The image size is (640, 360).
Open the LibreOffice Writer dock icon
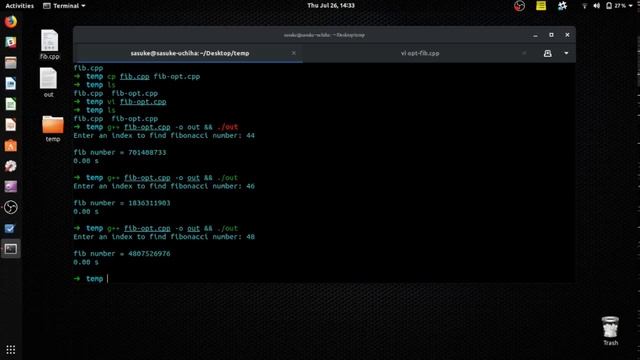click(11, 83)
